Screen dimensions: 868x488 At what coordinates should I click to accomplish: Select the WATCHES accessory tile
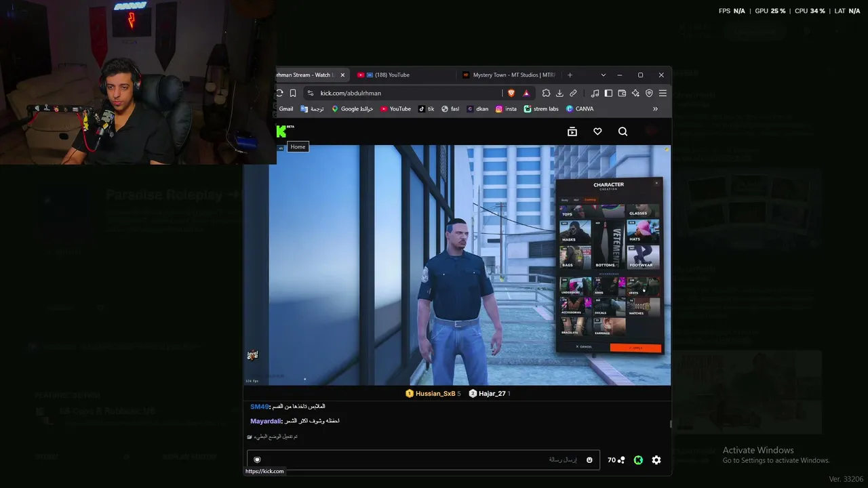(642, 306)
